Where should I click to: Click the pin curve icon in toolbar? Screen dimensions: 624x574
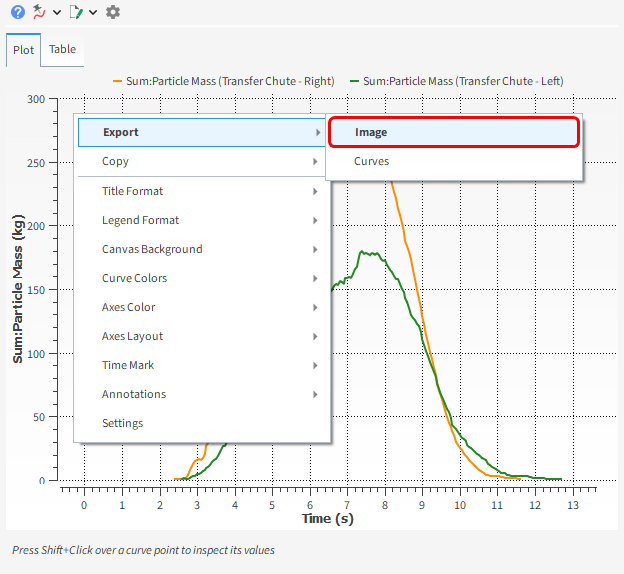pyautogui.click(x=39, y=12)
